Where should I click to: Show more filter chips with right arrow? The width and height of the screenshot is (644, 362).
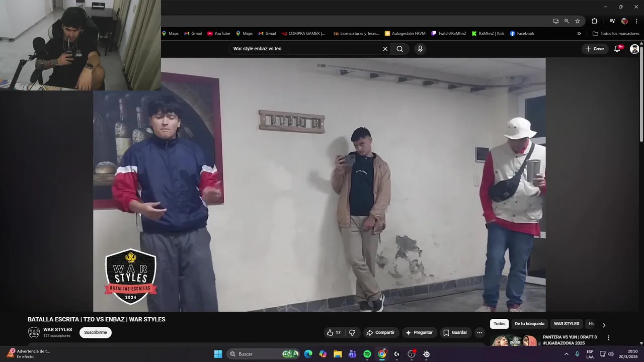[x=604, y=325]
